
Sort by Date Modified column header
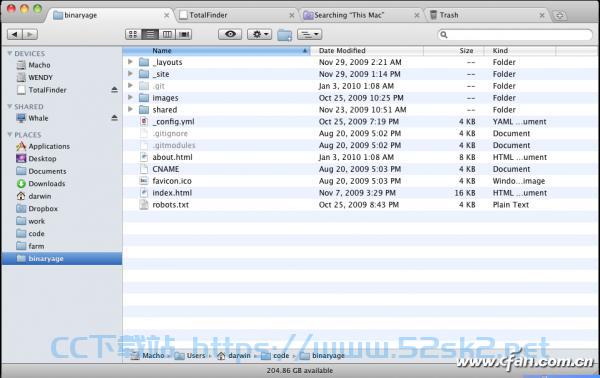367,51
